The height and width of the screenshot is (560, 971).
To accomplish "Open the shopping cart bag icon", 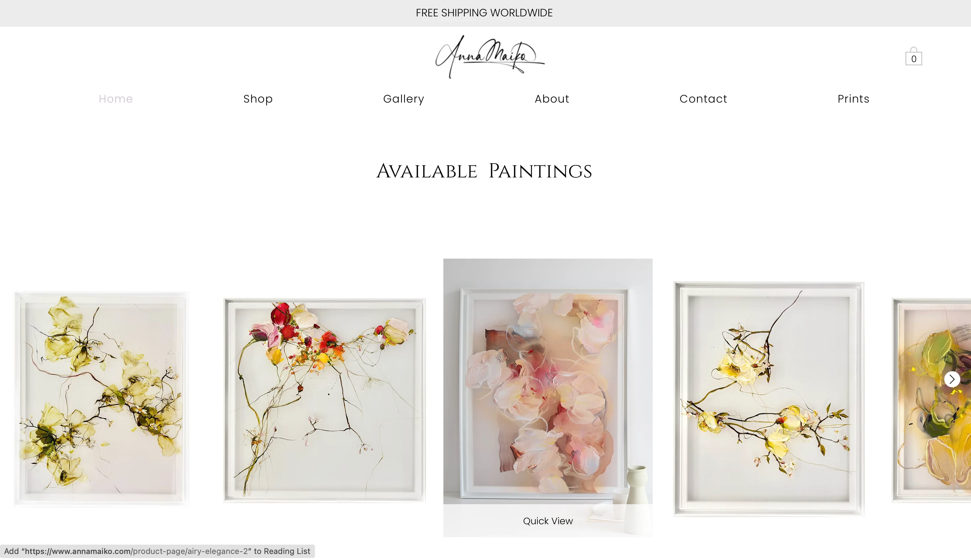I will 913,56.
